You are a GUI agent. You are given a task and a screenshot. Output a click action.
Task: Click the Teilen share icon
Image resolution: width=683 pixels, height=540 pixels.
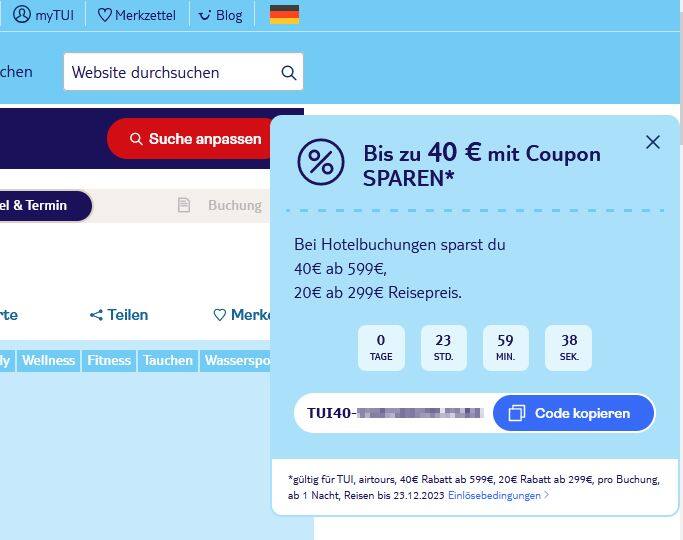[x=96, y=315]
